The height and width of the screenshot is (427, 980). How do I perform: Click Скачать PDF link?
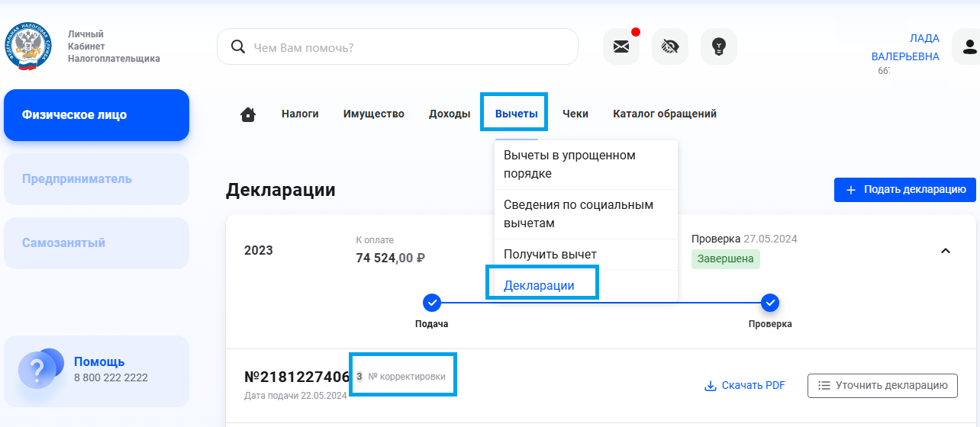point(745,386)
